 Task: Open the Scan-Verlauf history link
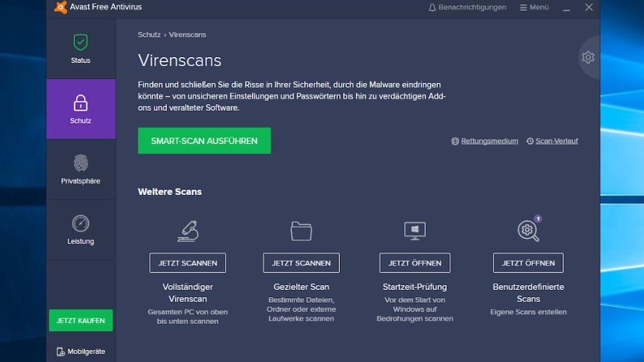pos(552,141)
